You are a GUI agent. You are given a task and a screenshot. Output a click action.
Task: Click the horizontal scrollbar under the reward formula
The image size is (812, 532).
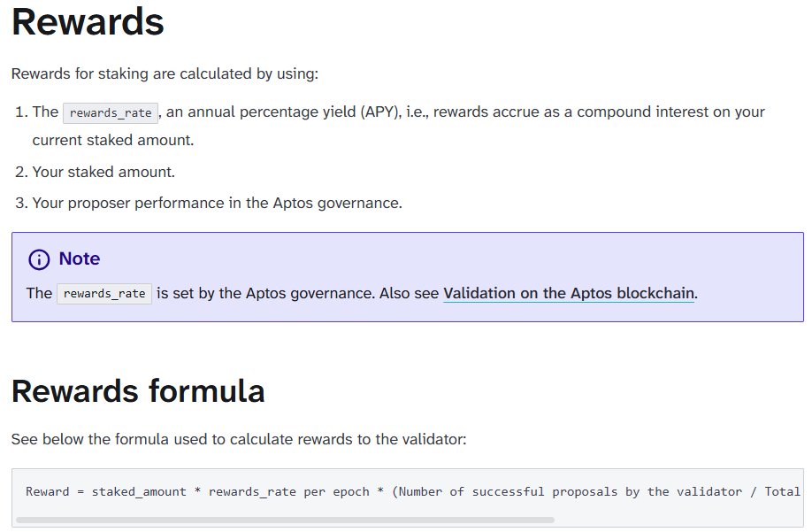285,520
